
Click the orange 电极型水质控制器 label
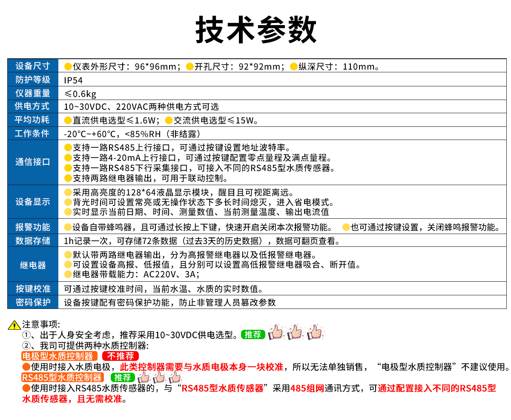(58, 356)
